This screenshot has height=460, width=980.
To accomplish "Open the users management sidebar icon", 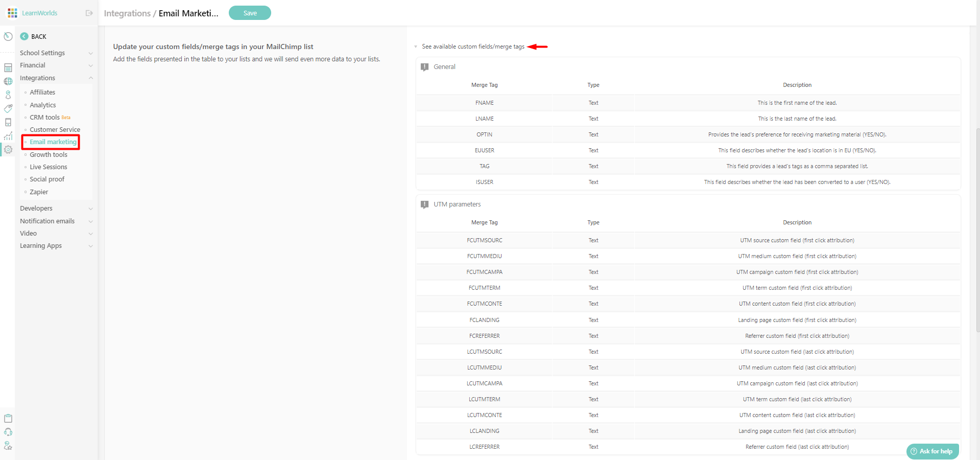I will pos(8,95).
